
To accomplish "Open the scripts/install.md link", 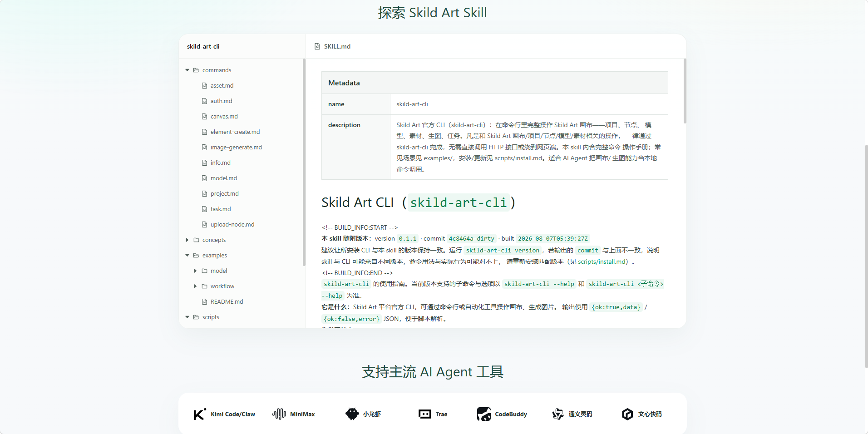I will point(602,261).
